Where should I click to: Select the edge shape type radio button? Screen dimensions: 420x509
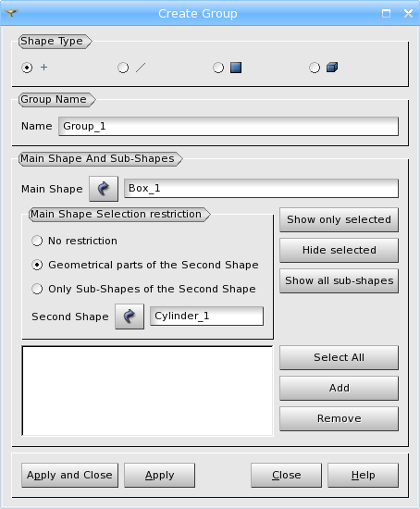click(123, 68)
